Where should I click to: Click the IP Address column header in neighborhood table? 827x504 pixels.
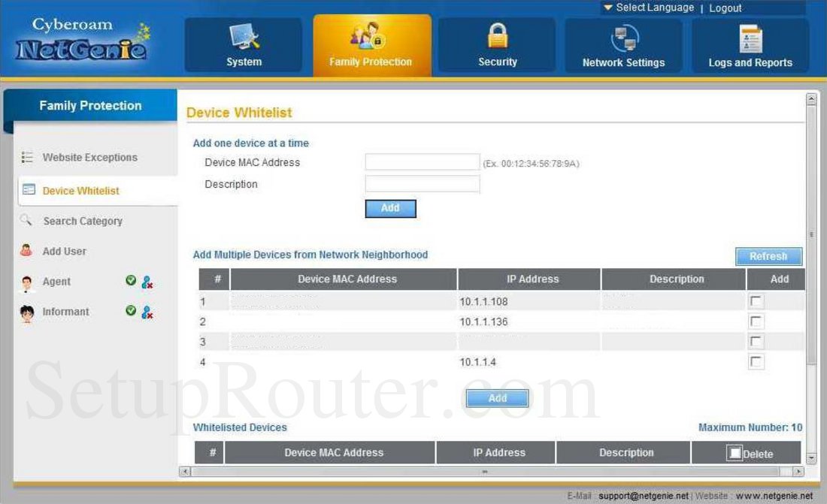pyautogui.click(x=529, y=279)
